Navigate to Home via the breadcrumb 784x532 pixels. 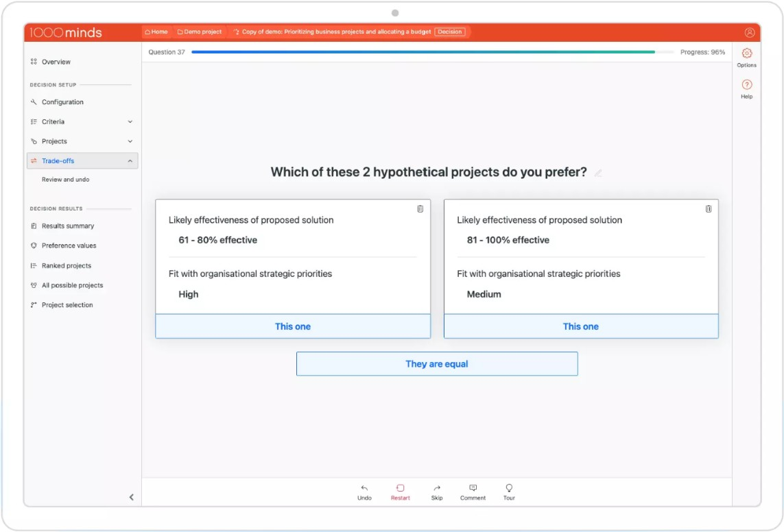(x=156, y=31)
